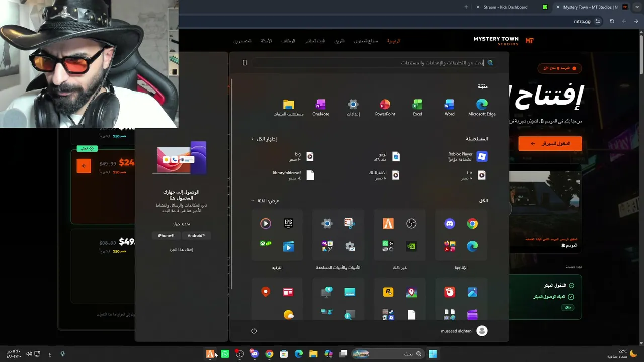The image size is (644, 362).
Task: Open الأسئلة nav item
Action: (266, 41)
